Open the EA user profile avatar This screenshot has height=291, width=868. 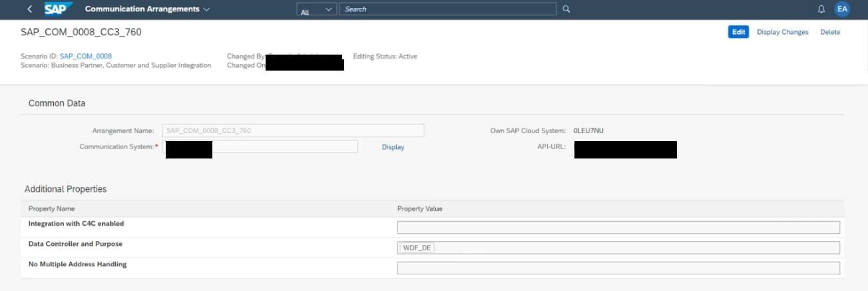[842, 9]
